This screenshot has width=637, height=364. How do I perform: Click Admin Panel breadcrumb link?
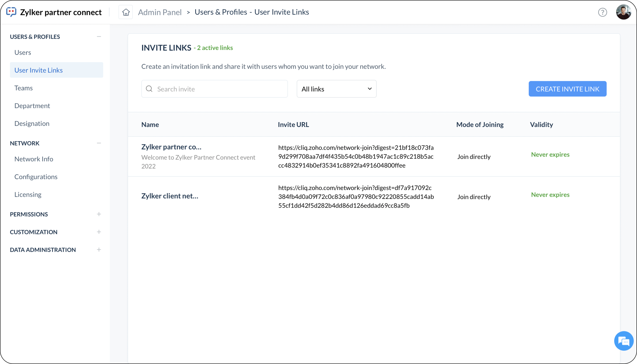click(x=160, y=12)
